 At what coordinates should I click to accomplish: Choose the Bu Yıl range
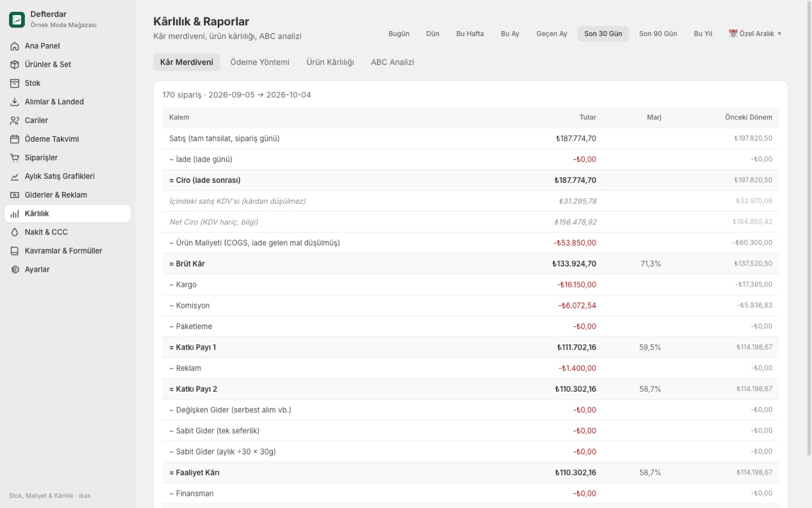703,34
